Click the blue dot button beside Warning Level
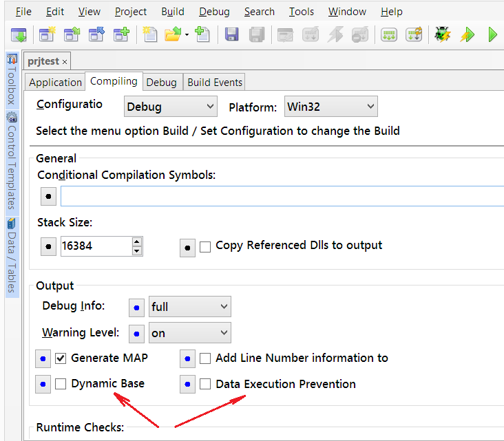The width and height of the screenshot is (504, 441). click(137, 333)
